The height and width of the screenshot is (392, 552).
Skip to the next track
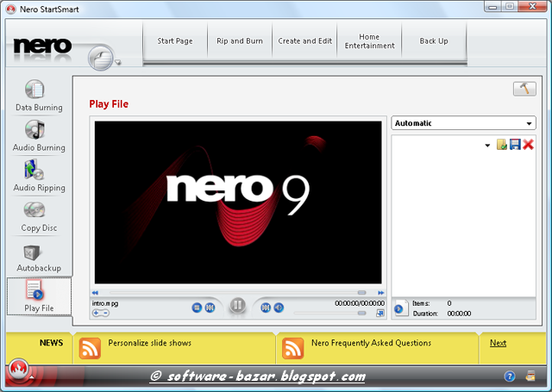(266, 308)
